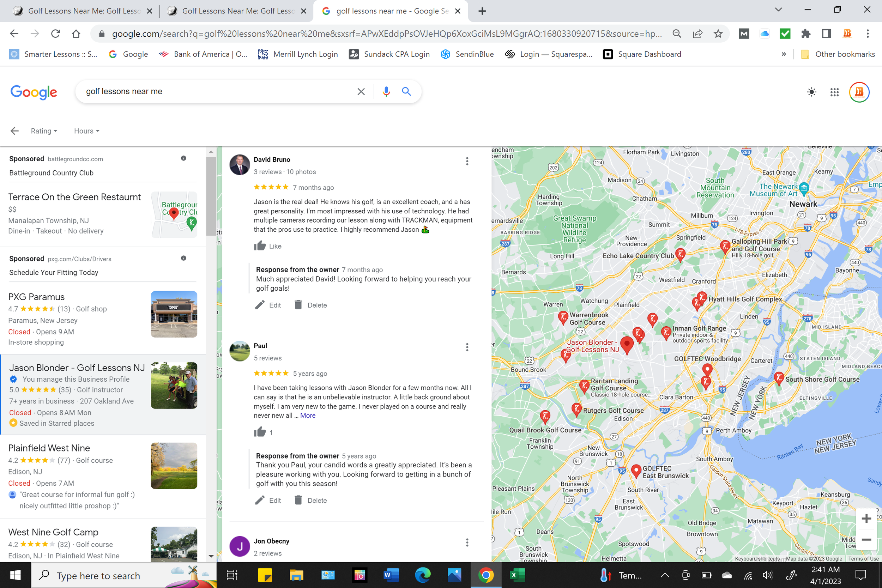
Task: Click More link in Paul's review
Action: point(308,416)
